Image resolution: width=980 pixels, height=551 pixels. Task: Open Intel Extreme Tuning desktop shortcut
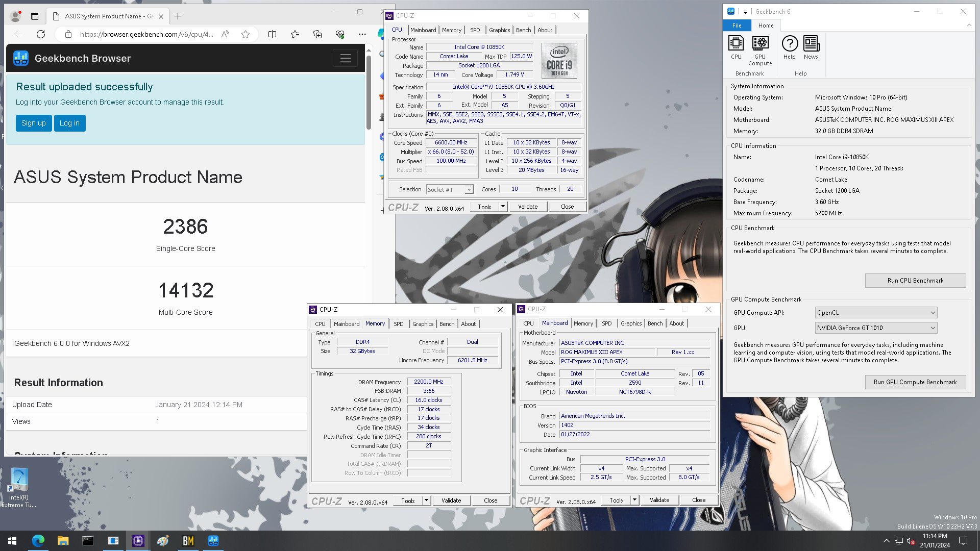coord(19,488)
